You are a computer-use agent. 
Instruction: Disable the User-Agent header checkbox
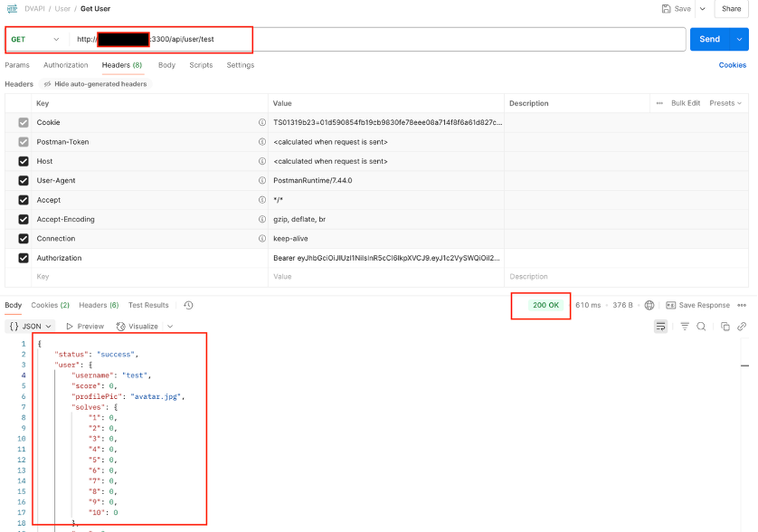24,181
